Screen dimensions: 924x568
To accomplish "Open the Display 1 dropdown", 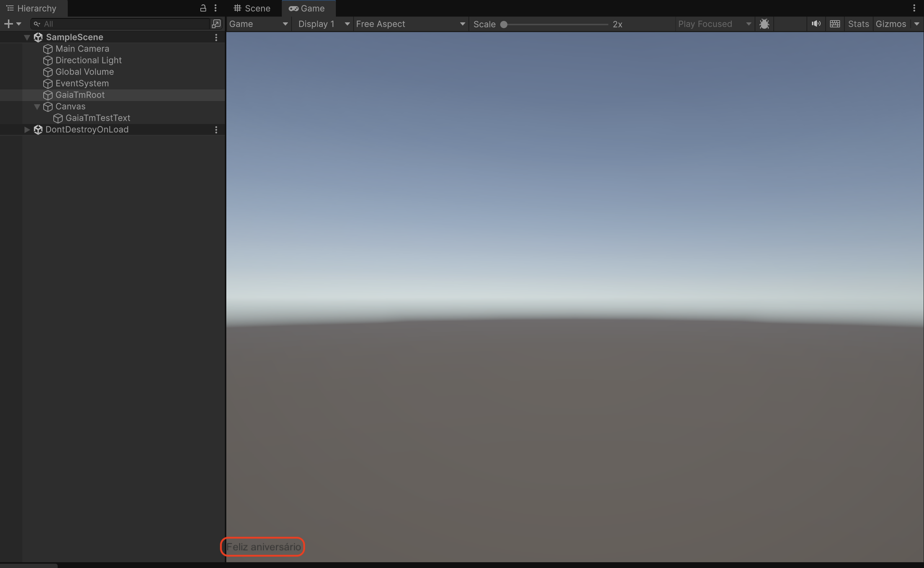I will click(324, 24).
